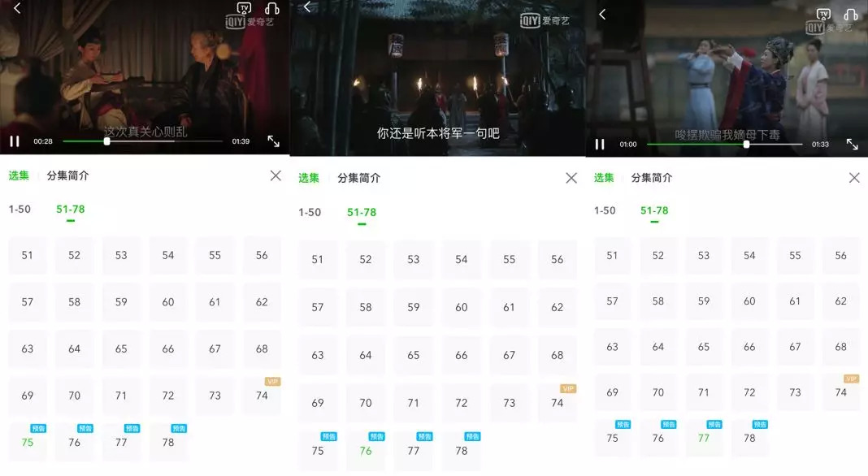Screen dimensions: 868x476
Task: Enter fullscreen on the left video player
Action: click(x=273, y=141)
